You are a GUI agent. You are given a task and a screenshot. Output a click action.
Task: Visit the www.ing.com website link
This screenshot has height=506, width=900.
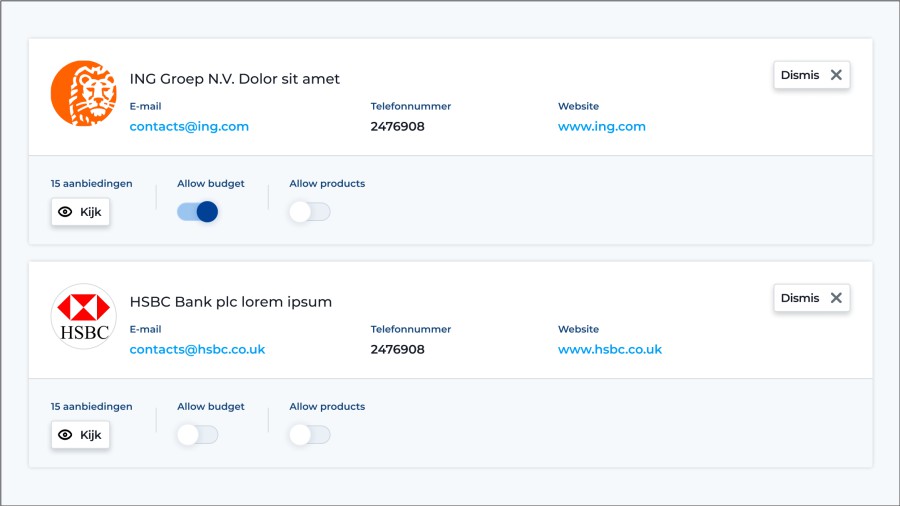pyautogui.click(x=601, y=127)
